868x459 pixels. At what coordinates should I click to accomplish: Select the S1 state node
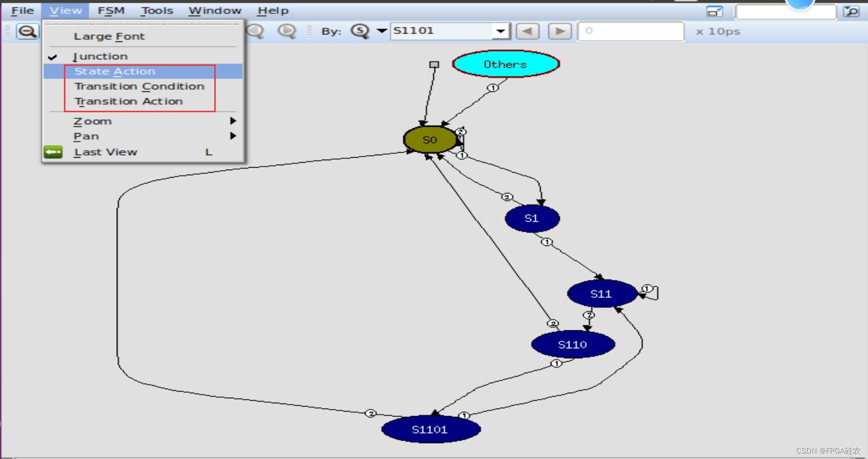tap(532, 218)
